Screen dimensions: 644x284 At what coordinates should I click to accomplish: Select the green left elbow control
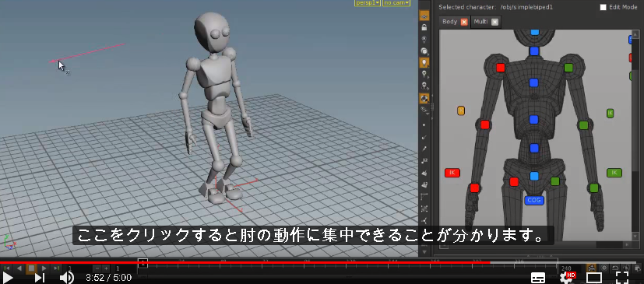tap(583, 124)
